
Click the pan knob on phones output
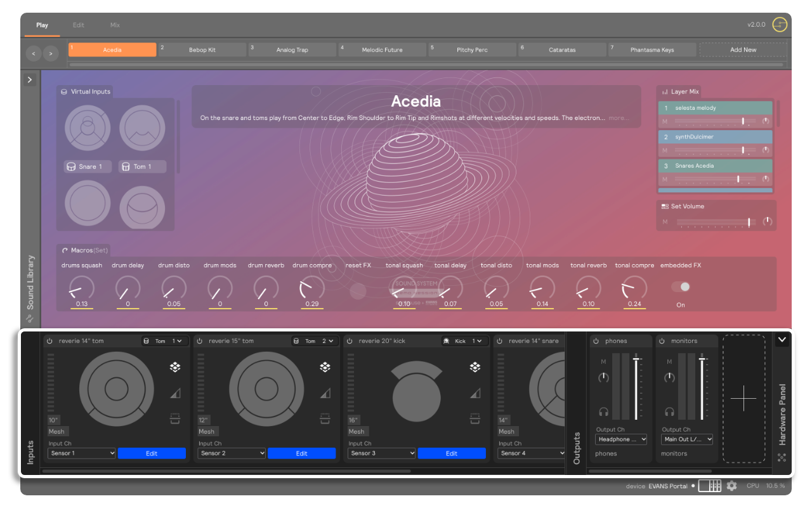pos(603,378)
